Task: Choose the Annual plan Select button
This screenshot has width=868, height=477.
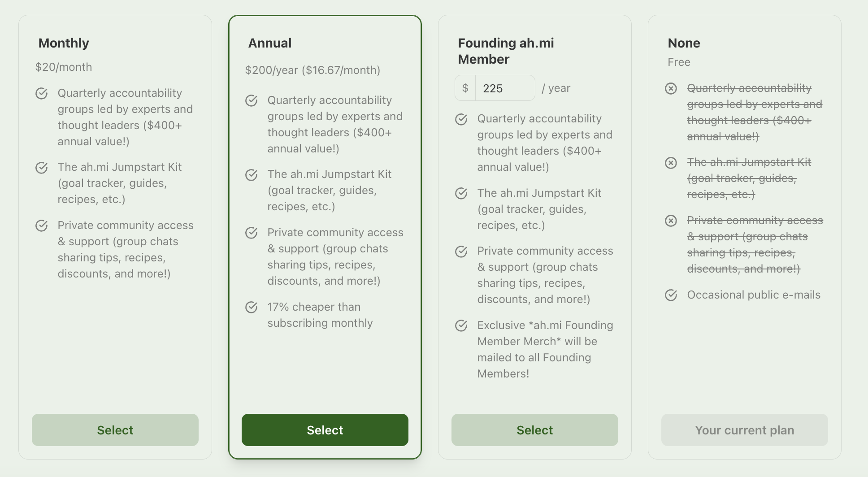Action: [325, 430]
